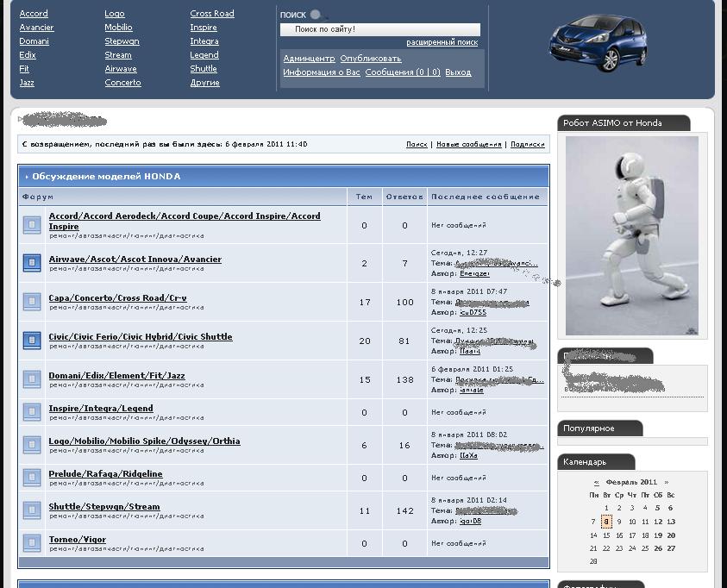Click the blue Honda car image
The image size is (727, 588).
click(x=599, y=43)
